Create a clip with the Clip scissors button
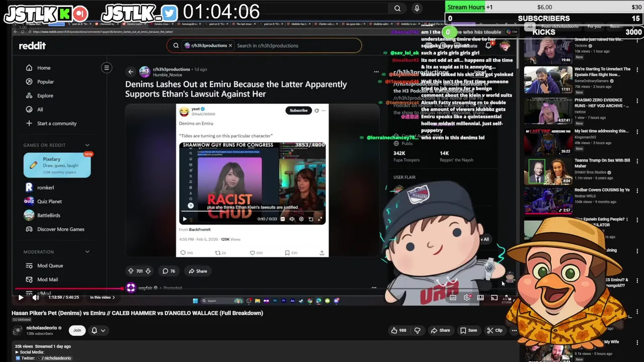644x362 pixels. [495, 330]
